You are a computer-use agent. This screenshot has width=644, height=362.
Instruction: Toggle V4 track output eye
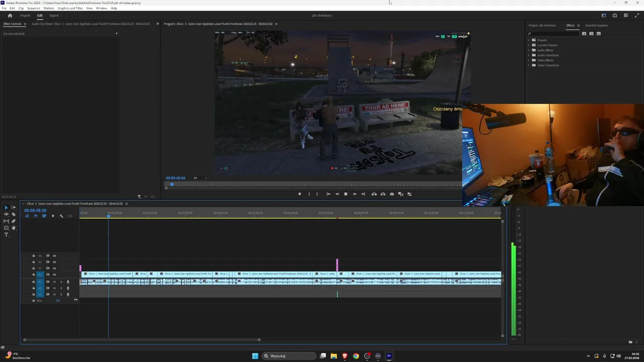[x=54, y=256]
